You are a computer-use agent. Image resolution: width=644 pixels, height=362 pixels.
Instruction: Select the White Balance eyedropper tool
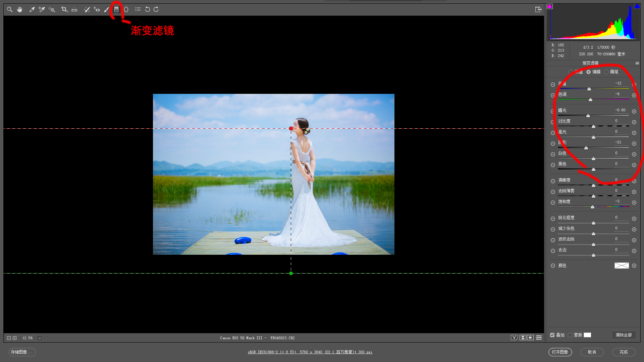[32, 9]
